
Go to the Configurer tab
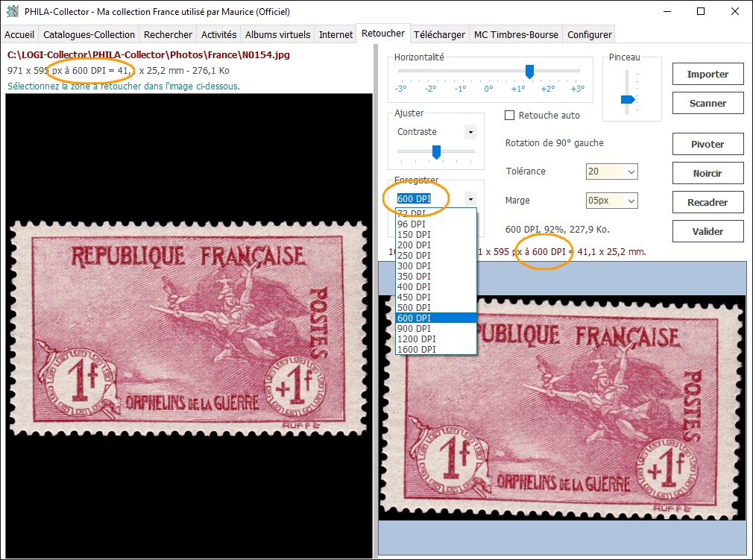[x=589, y=34]
